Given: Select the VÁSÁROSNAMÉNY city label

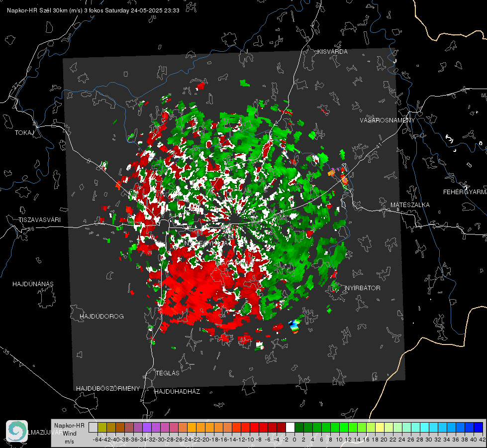Looking at the screenshot, I should pyautogui.click(x=388, y=120).
